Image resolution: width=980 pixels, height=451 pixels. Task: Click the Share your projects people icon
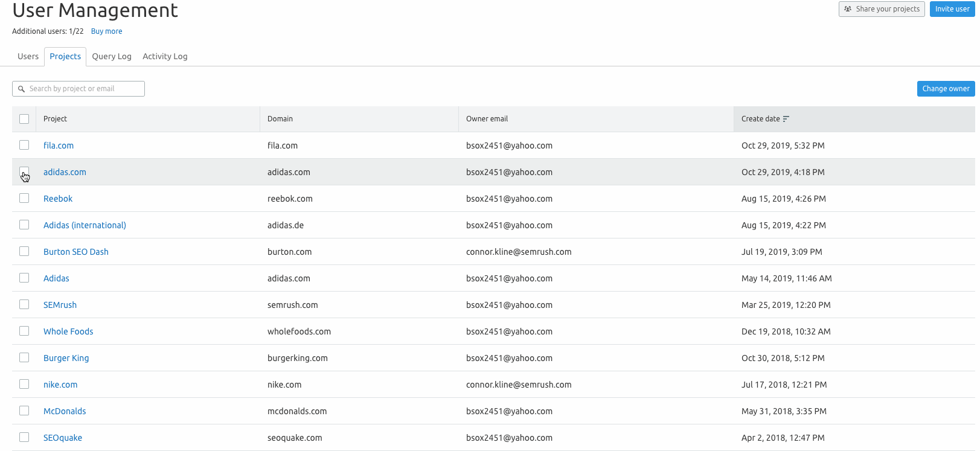point(848,9)
